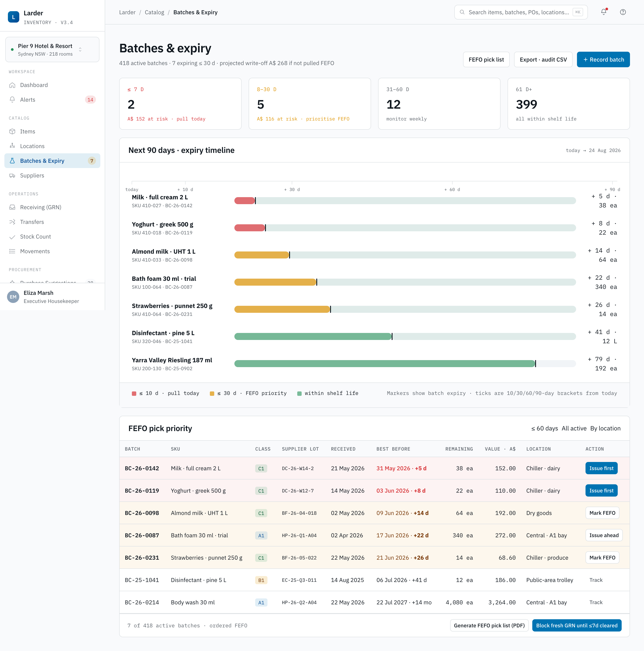Select the By location filter

605,428
